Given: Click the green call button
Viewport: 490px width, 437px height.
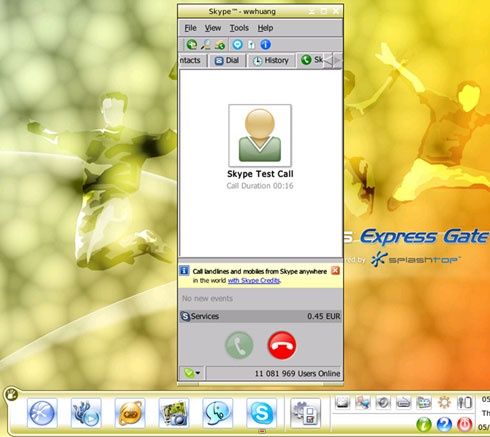Looking at the screenshot, I should coord(239,345).
